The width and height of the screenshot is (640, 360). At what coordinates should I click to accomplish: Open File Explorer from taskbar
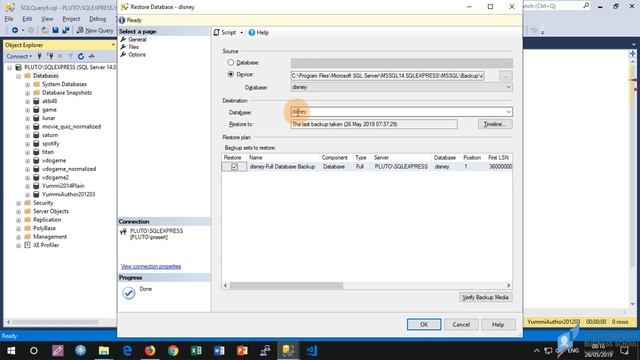click(x=104, y=351)
